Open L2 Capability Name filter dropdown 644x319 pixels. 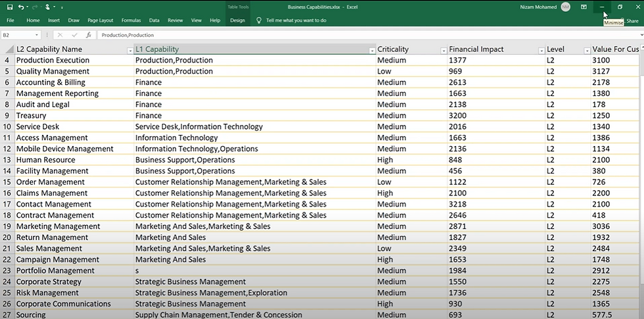click(x=130, y=51)
